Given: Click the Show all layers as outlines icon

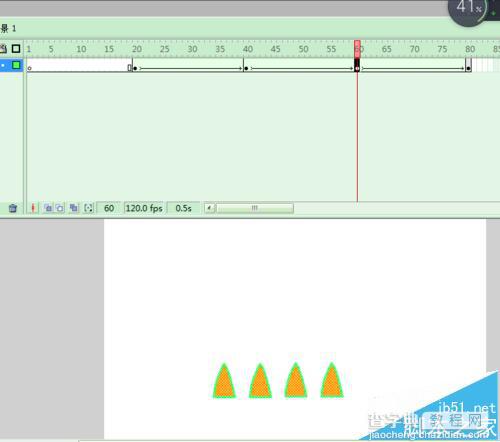Looking at the screenshot, I should (x=16, y=49).
